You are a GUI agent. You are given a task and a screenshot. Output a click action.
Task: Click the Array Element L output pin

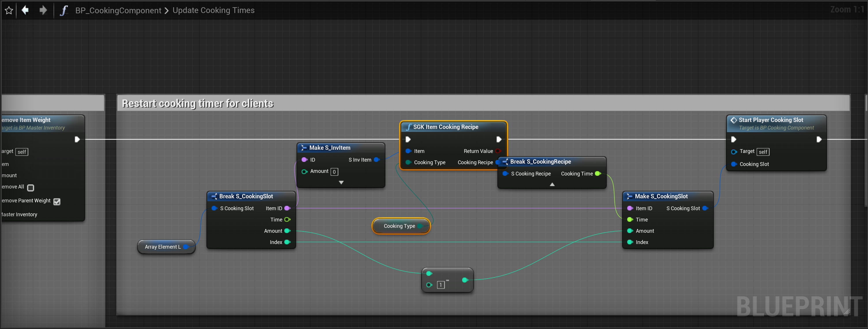(x=186, y=247)
